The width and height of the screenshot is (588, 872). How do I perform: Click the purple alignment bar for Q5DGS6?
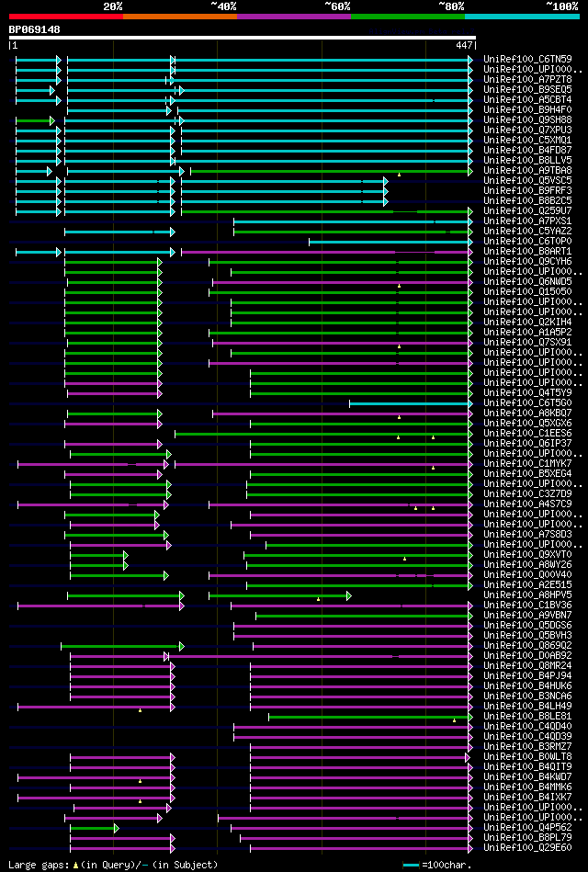pyautogui.click(x=352, y=626)
